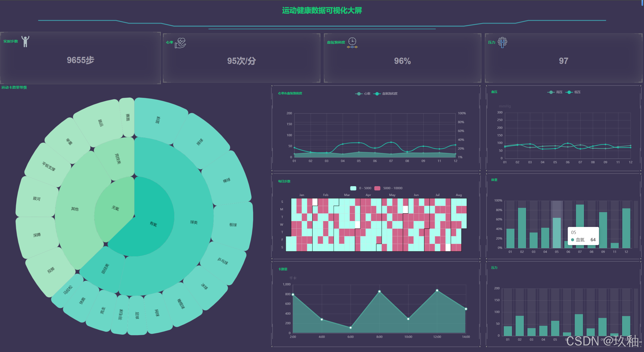Click the 8:00 peak point on calorie chart
The height and width of the screenshot is (352, 644).
(x=379, y=291)
